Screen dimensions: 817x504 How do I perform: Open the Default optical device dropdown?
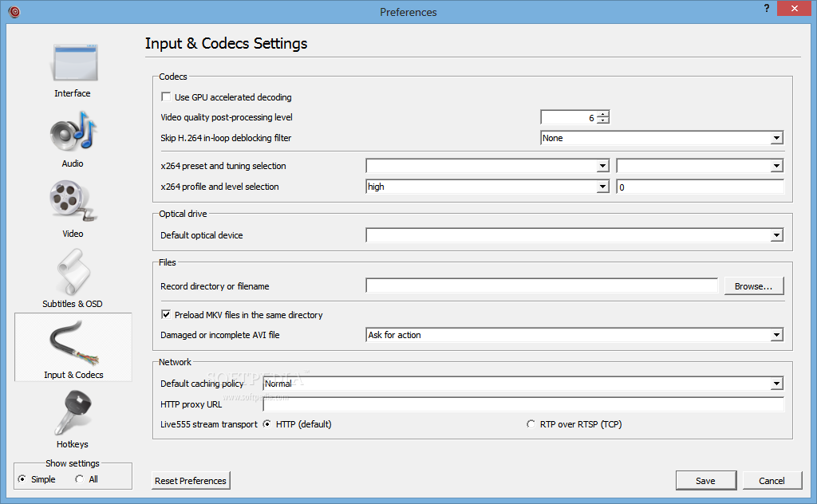click(x=776, y=235)
